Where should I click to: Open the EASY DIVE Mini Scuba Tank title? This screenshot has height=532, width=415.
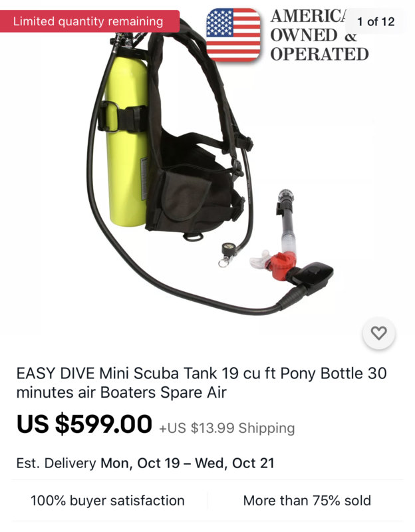click(x=202, y=383)
